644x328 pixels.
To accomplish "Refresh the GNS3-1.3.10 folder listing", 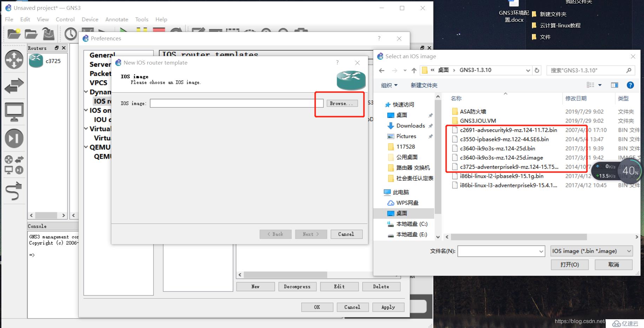I will point(537,70).
